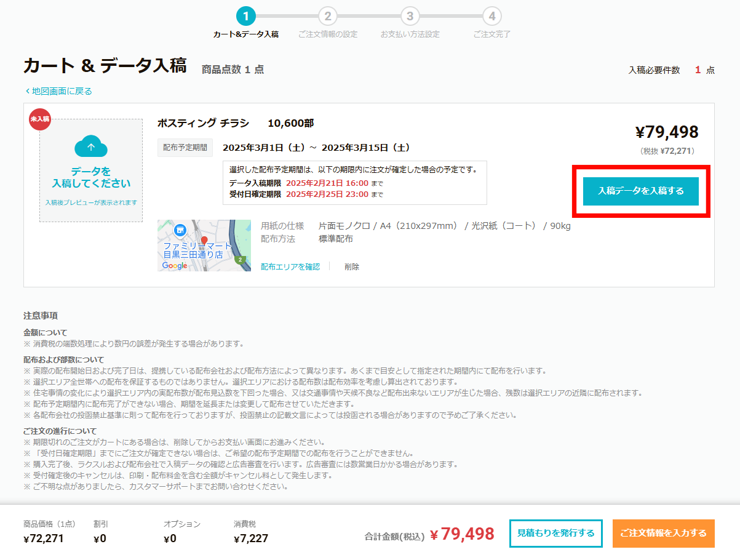Click the 入稿データを入稿する button
740x560 pixels.
tap(641, 191)
